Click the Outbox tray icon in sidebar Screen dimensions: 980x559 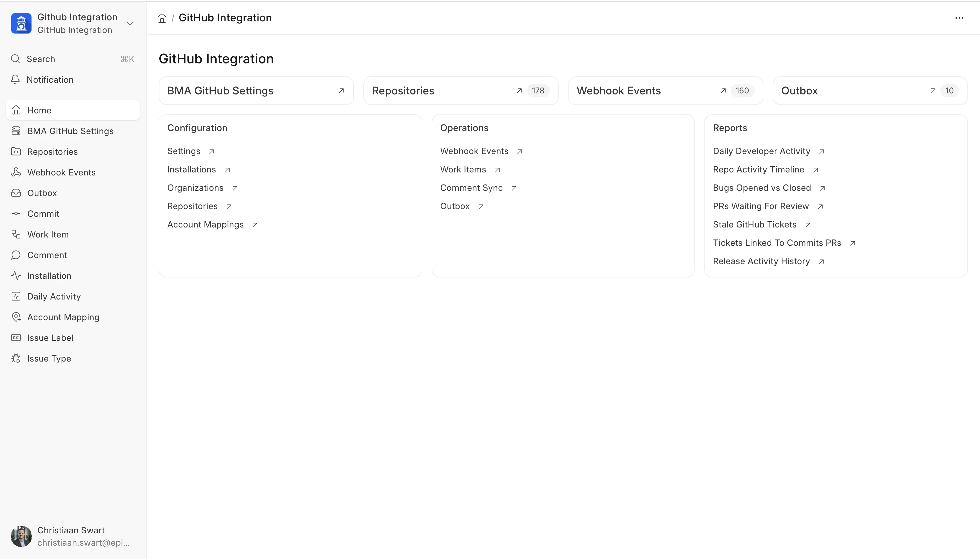16,193
